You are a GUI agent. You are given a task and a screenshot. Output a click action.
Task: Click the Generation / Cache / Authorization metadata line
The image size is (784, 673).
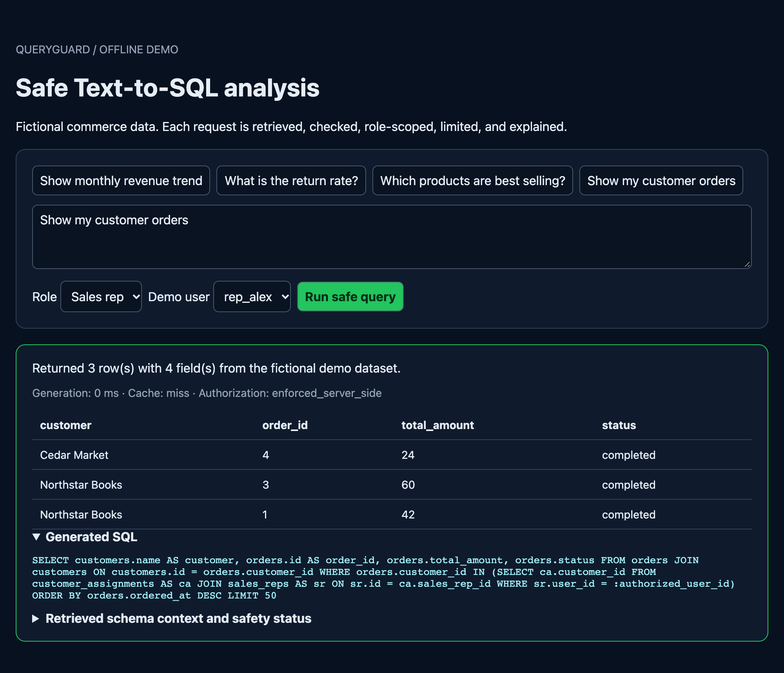click(x=207, y=393)
